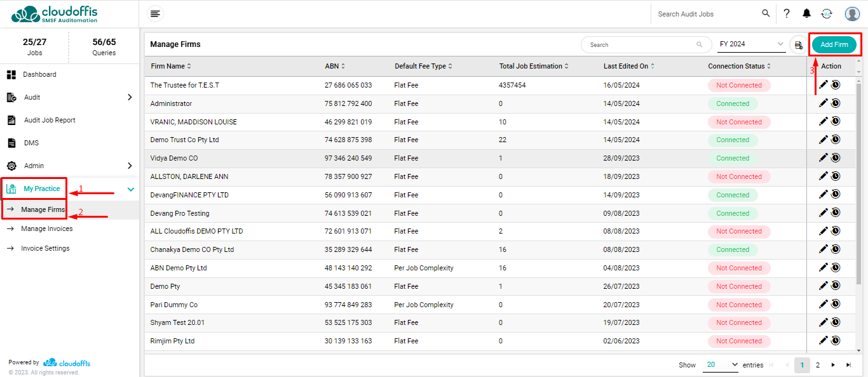The height and width of the screenshot is (377, 868).
Task: Open the help question mark icon
Action: [x=787, y=13]
